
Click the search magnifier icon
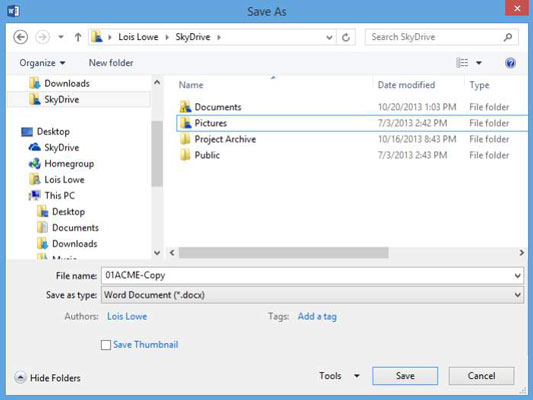pyautogui.click(x=508, y=37)
